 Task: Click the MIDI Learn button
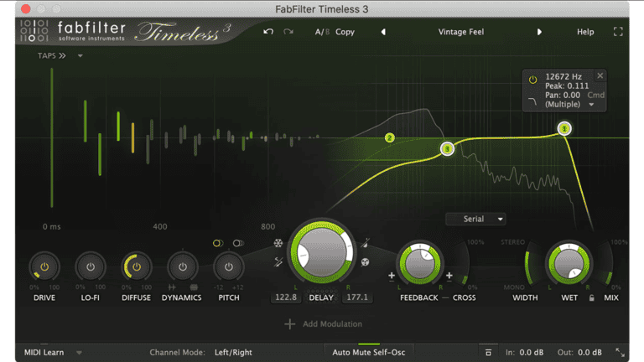(44, 352)
